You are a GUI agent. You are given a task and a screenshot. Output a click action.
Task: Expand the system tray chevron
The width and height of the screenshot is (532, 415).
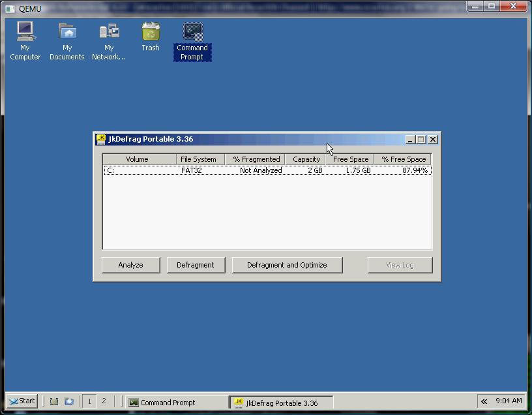point(484,401)
